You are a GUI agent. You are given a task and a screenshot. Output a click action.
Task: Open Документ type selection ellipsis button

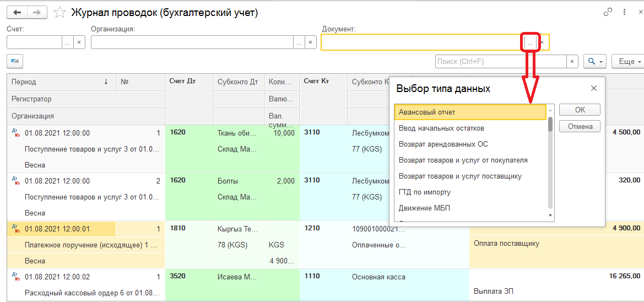pyautogui.click(x=530, y=42)
